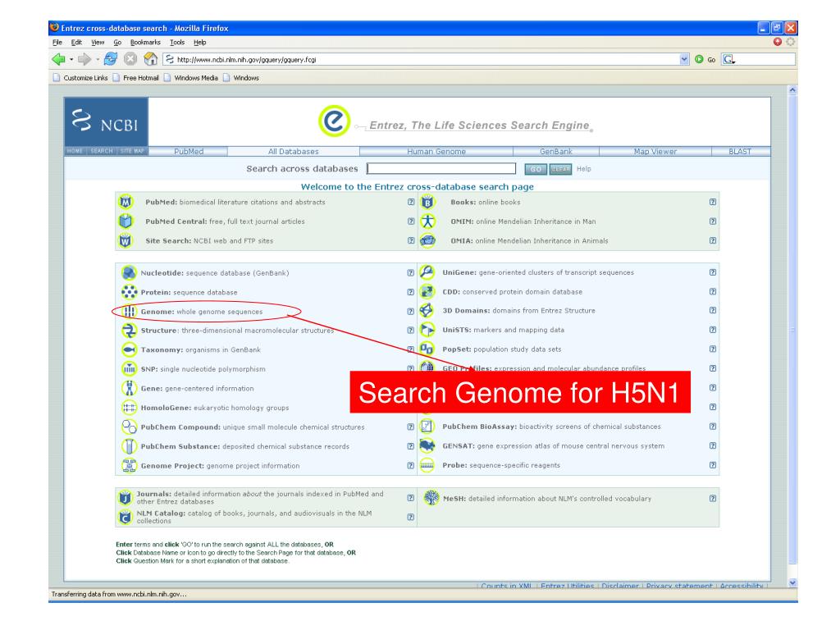Image resolution: width=840 pixels, height=630 pixels.
Task: Open the View menu
Action: 98,43
